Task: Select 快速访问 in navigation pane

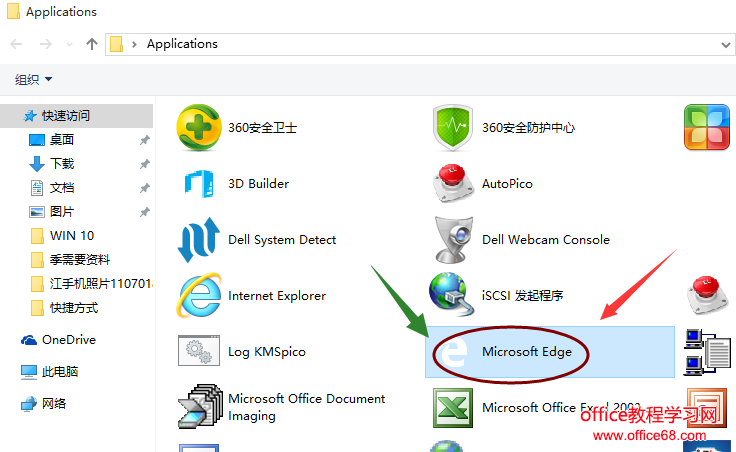Action: pyautogui.click(x=77, y=115)
